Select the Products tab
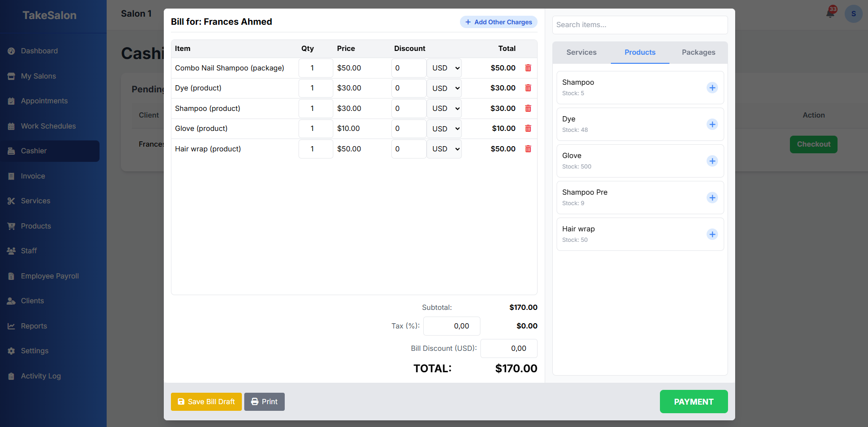This screenshot has height=427, width=868. coord(640,52)
